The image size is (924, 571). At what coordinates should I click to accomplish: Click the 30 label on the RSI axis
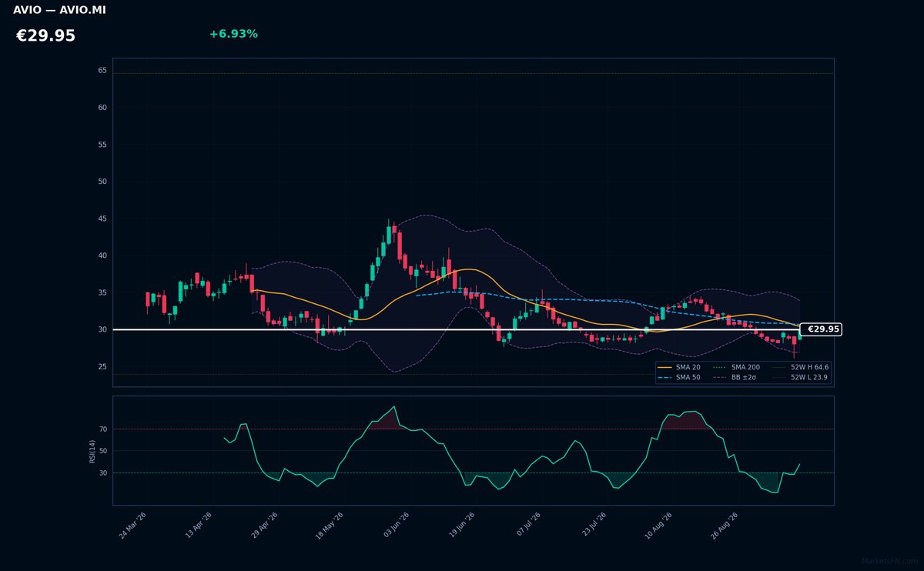[103, 472]
